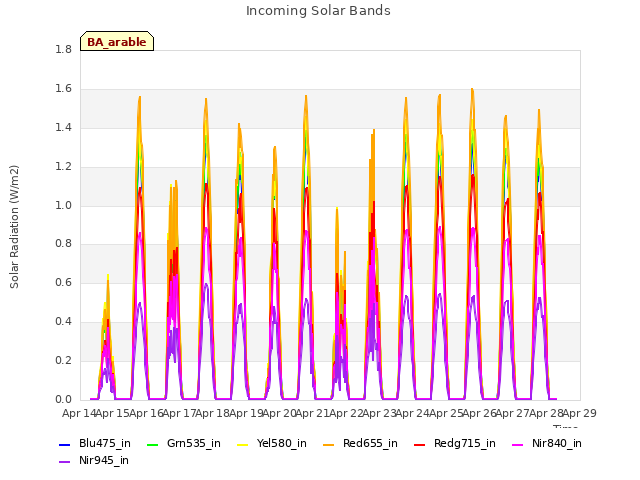
Task: Click the yellow Yel580_in legend swatch
Action: (242, 444)
